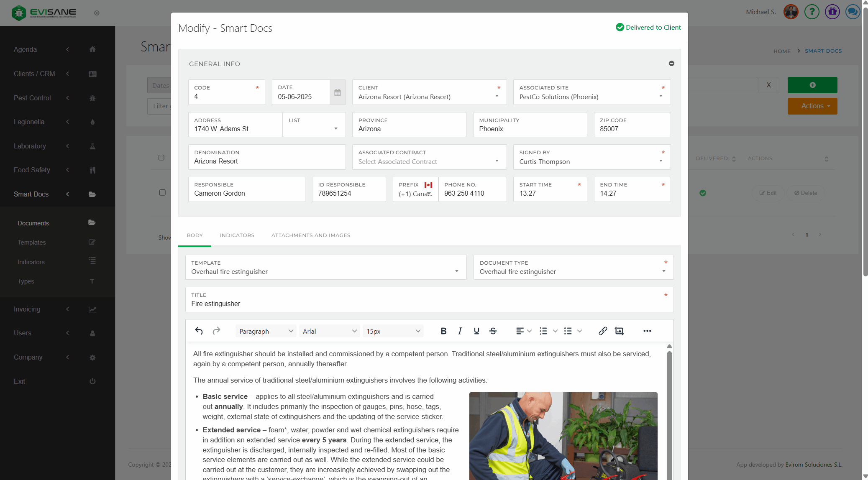
Task: Click the Start Time field
Action: click(x=550, y=189)
